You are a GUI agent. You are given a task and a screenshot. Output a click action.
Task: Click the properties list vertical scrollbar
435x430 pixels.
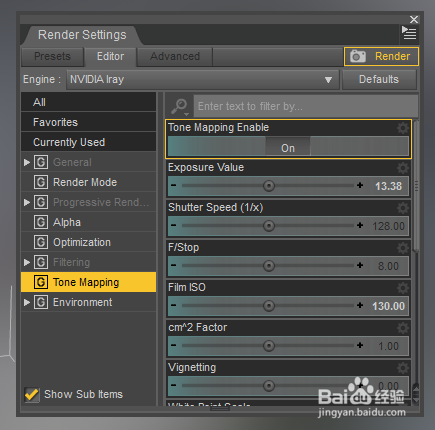(x=416, y=185)
